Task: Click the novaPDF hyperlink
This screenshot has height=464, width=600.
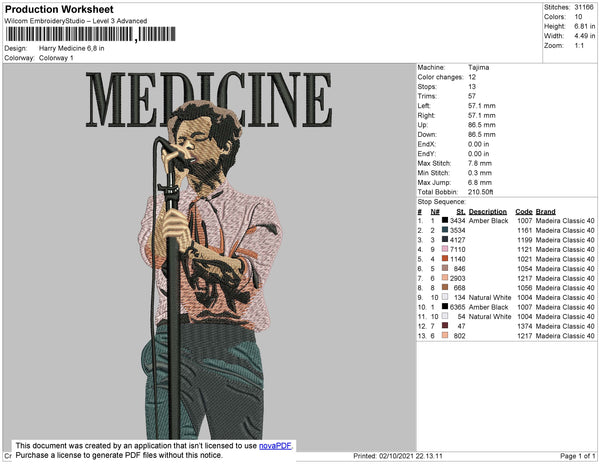Action: [x=275, y=446]
